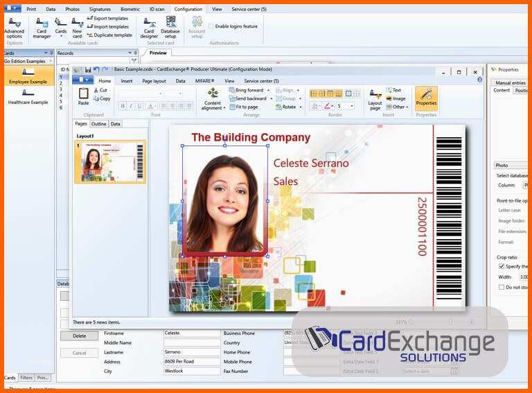Insert Image element
Viewport: 532px width, 393px height.
tap(396, 98)
